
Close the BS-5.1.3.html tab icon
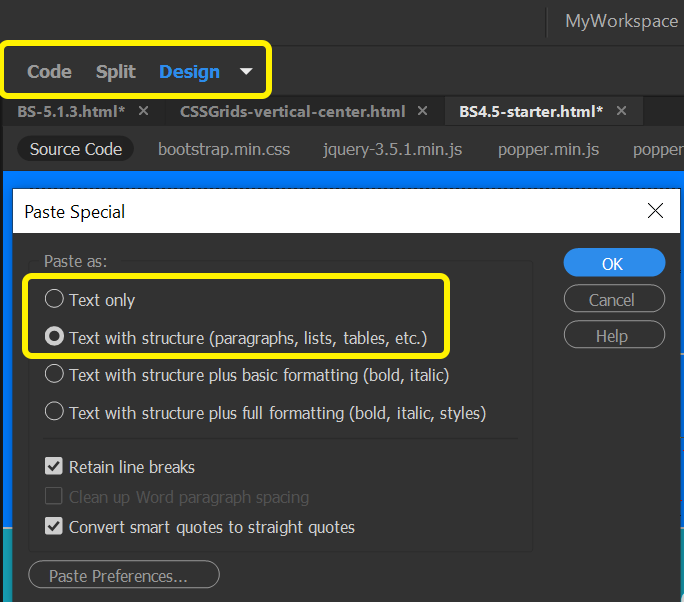[x=143, y=111]
